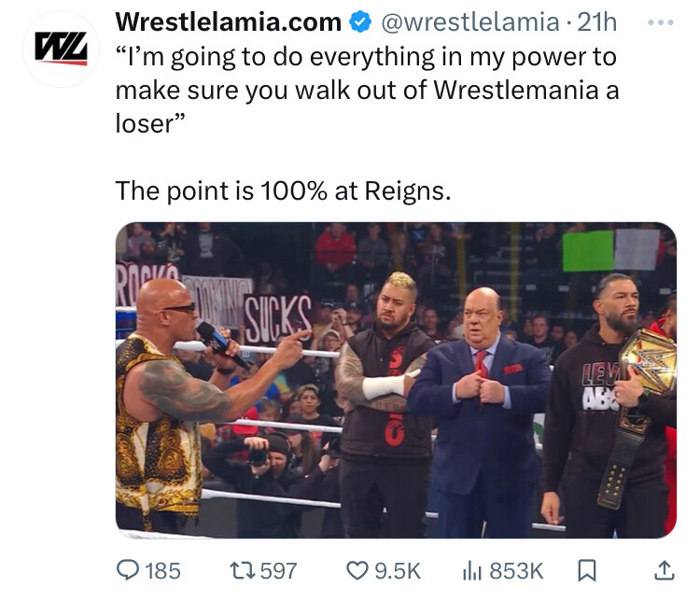The image size is (700, 602).
Task: Click the share upload icon
Action: [665, 570]
